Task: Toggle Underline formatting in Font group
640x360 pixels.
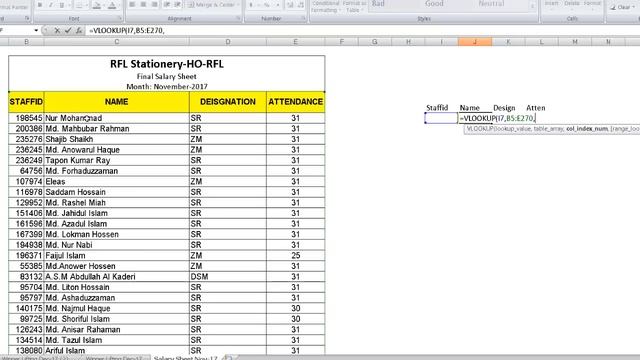Action: tap(62, 5)
